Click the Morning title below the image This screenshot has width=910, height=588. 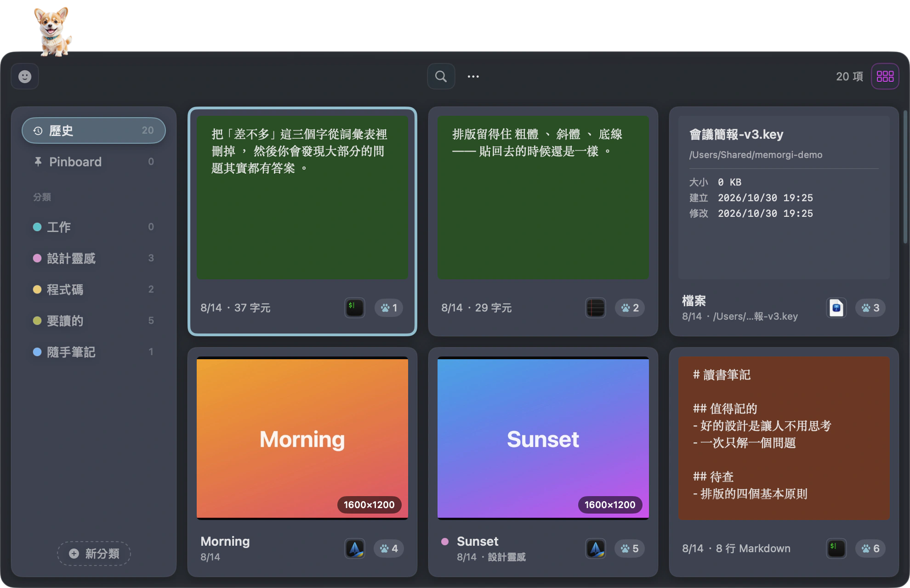pos(225,542)
